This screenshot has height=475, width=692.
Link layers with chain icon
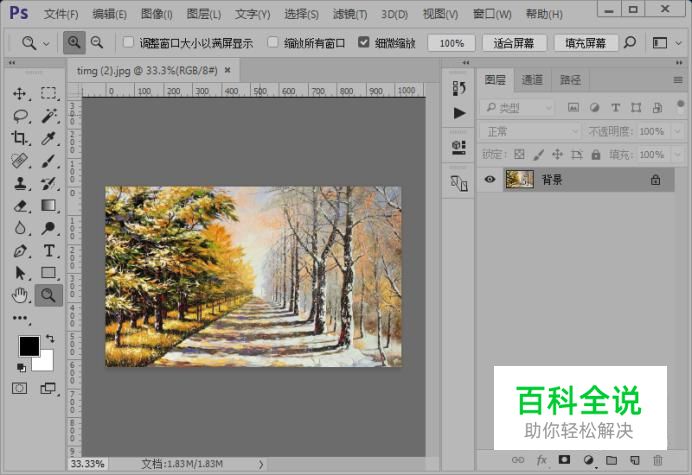click(x=518, y=460)
